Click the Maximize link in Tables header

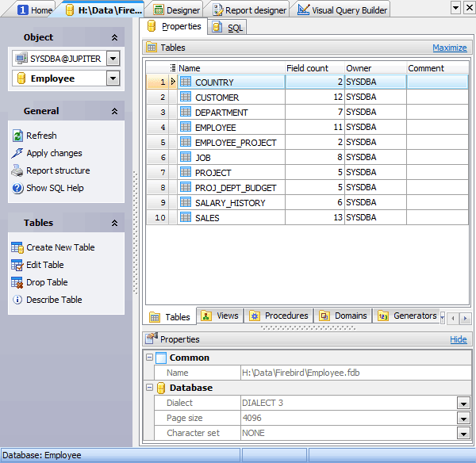click(449, 48)
